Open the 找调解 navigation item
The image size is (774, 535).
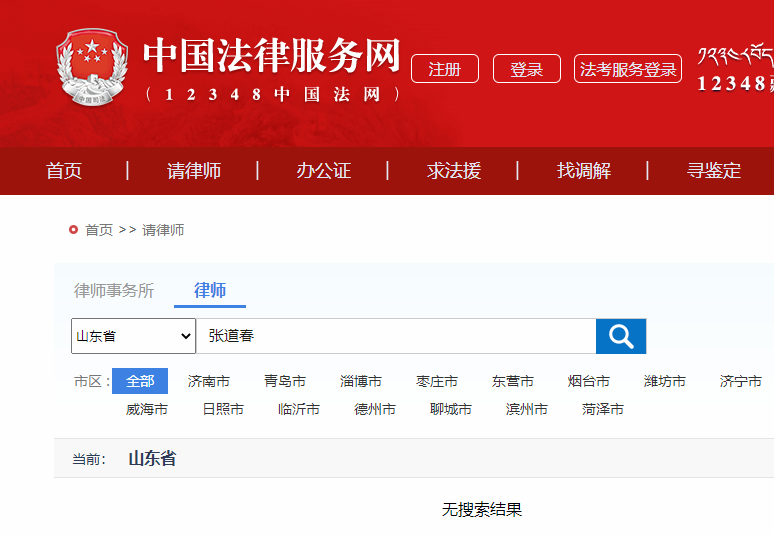point(584,171)
